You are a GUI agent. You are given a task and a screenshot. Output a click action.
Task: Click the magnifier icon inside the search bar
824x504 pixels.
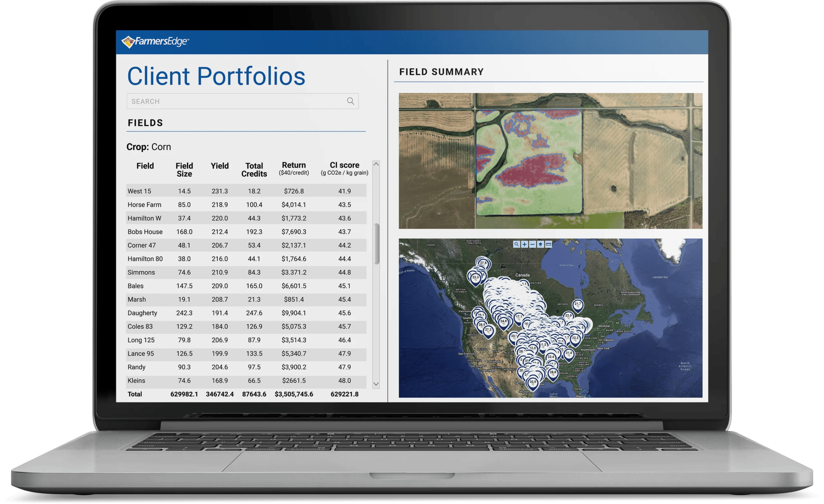pos(351,101)
